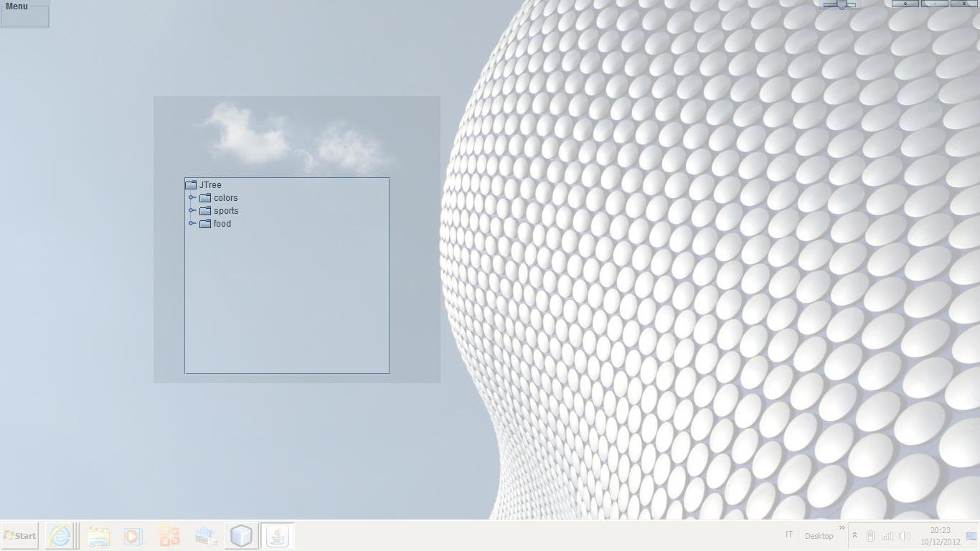Viewport: 980px width, 551px height.
Task: Open the Start menu
Action: (20, 536)
